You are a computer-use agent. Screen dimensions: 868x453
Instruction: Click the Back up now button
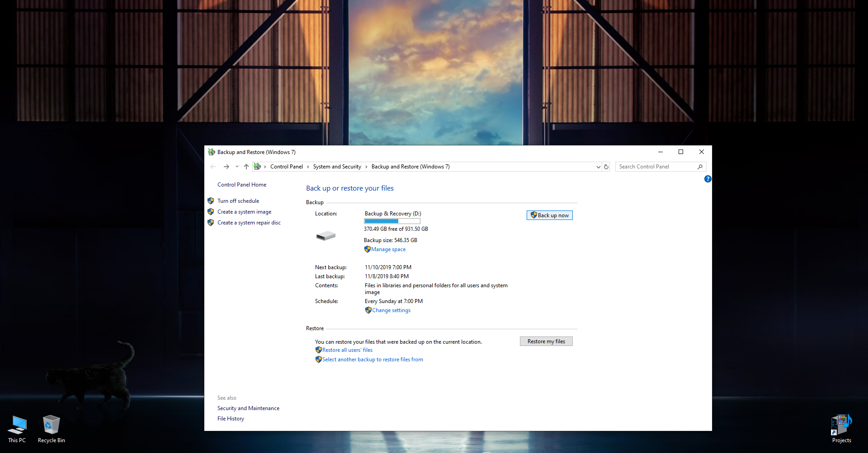tap(550, 215)
